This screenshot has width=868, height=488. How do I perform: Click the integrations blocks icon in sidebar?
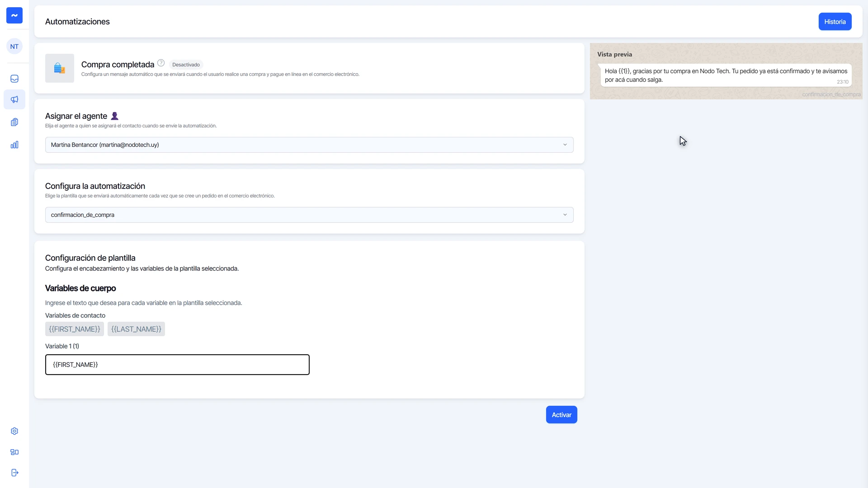[14, 452]
